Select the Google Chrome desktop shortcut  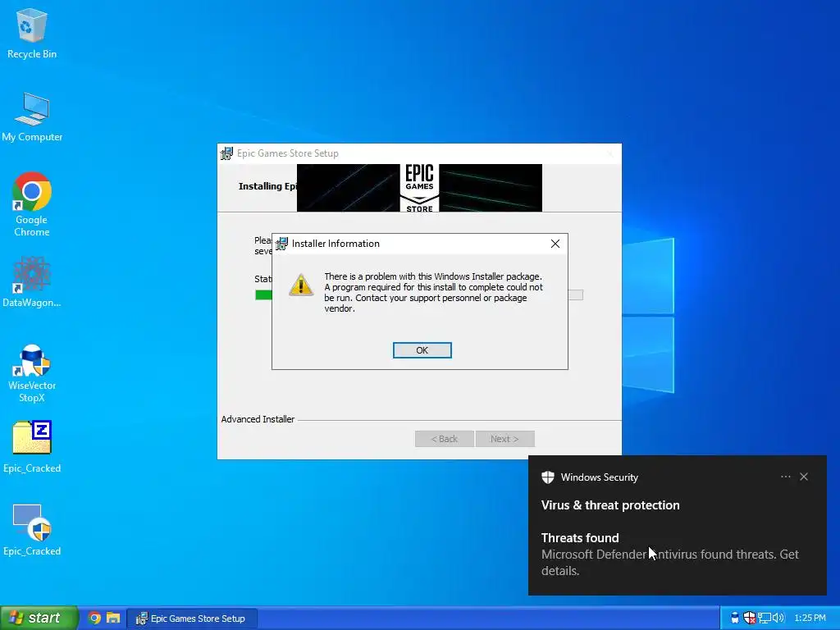32,204
